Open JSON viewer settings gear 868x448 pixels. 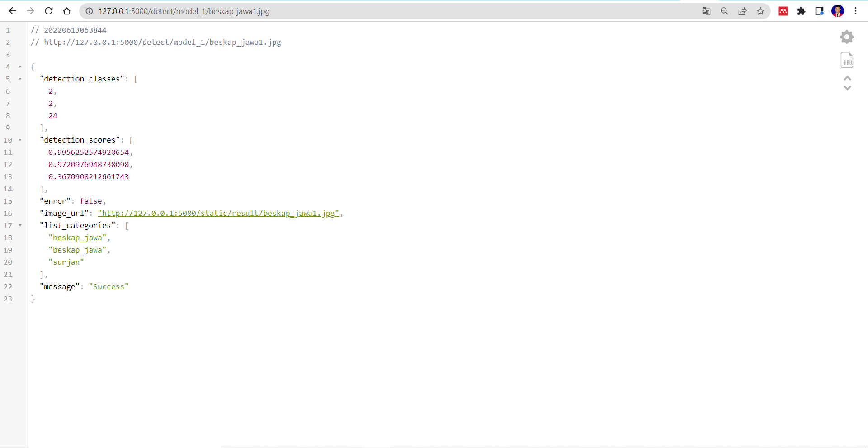847,37
